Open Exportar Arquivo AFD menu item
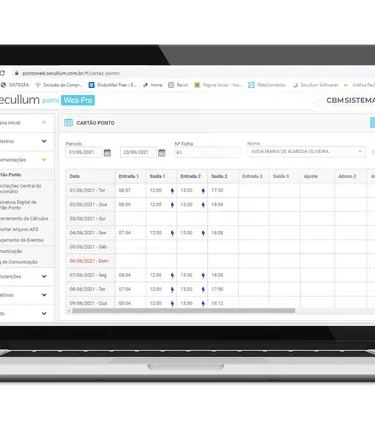375x430 pixels. coord(19,229)
